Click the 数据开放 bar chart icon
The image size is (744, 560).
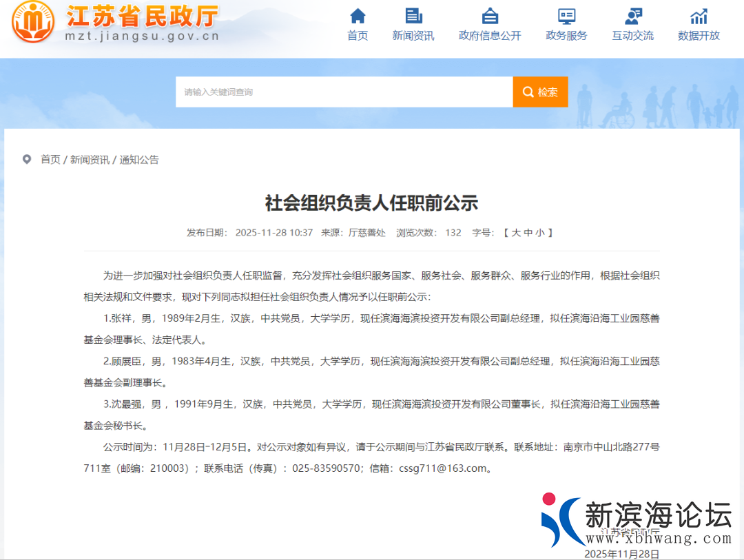coord(699,16)
